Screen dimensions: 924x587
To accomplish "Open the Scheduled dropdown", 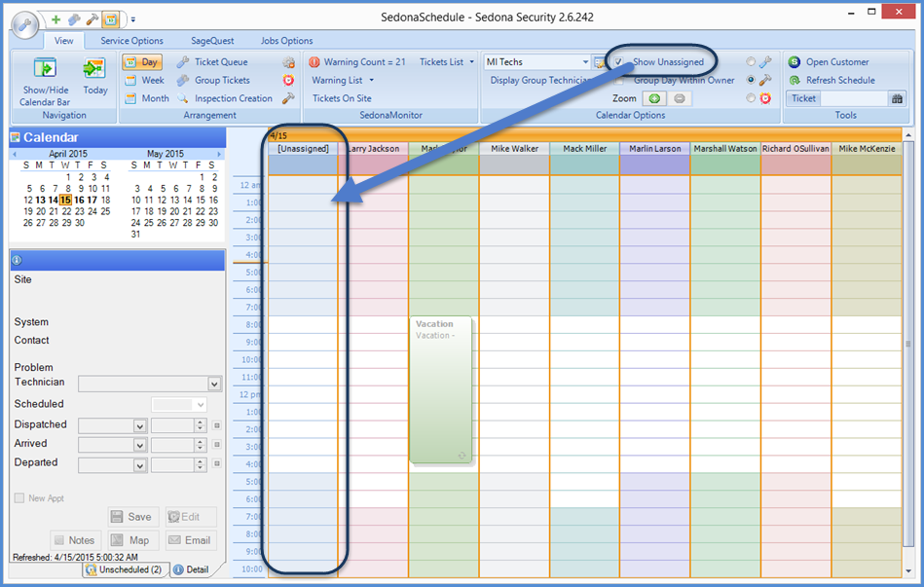I will (x=201, y=405).
